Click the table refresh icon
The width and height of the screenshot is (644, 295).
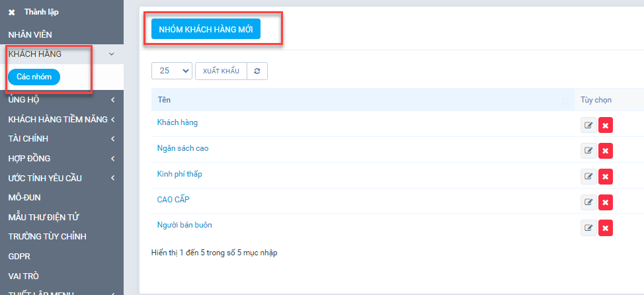click(257, 71)
